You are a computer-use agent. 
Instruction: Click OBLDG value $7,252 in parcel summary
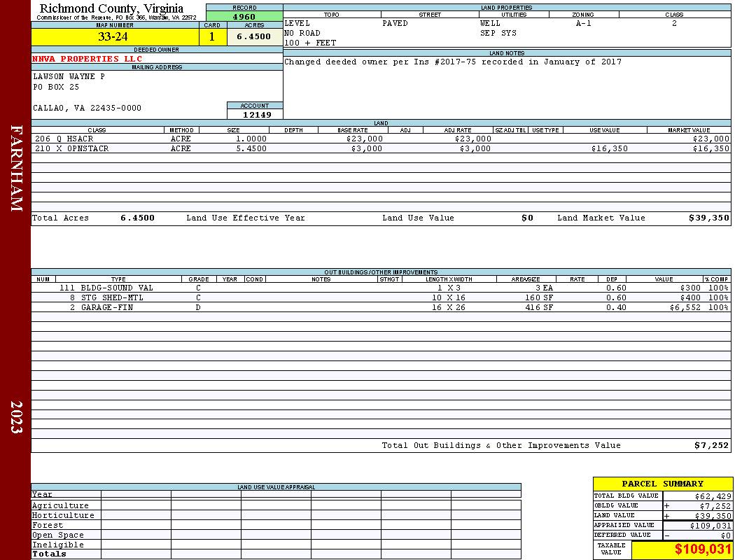click(x=715, y=506)
